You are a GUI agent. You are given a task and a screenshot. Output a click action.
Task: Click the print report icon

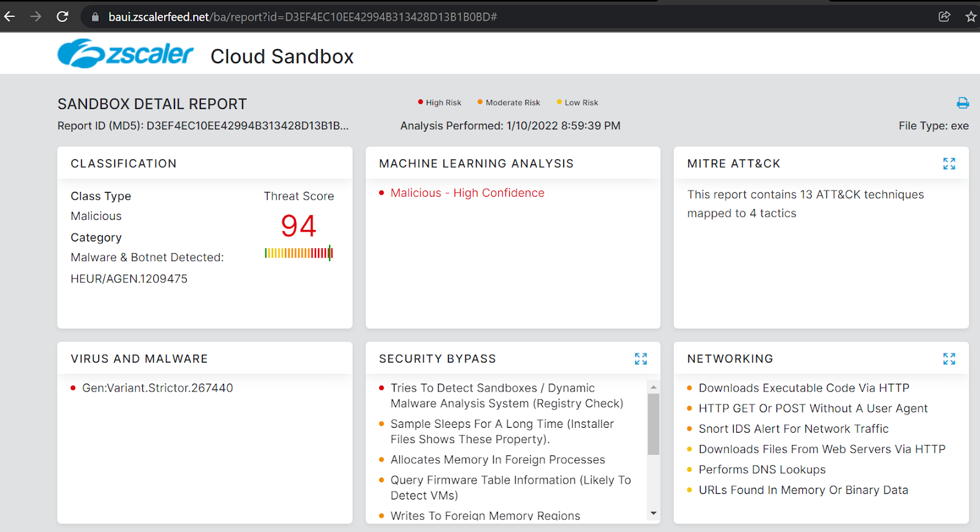click(962, 103)
